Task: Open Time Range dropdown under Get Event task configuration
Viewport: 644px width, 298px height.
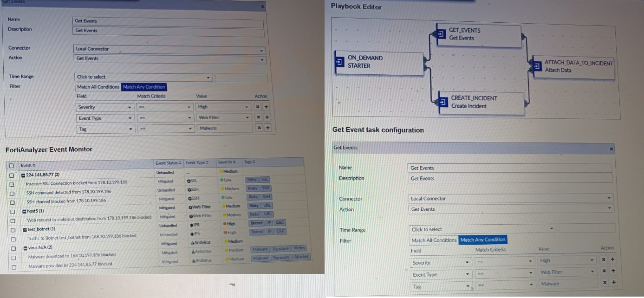Action: [x=482, y=229]
